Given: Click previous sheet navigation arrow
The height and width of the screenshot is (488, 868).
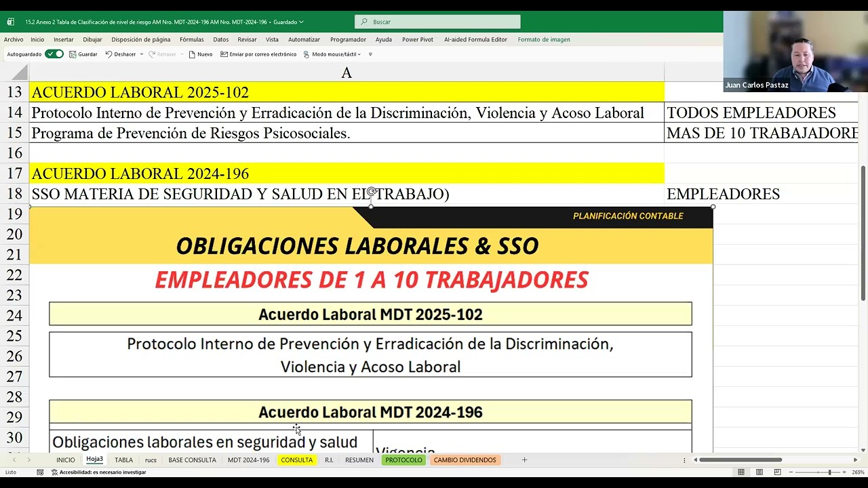Looking at the screenshot, I should [x=14, y=460].
